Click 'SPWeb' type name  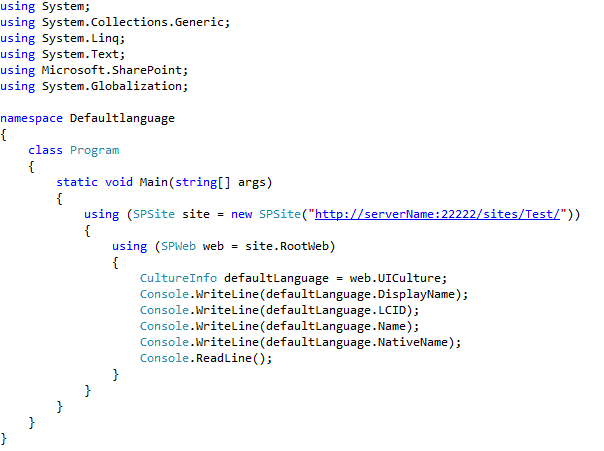pos(178,246)
